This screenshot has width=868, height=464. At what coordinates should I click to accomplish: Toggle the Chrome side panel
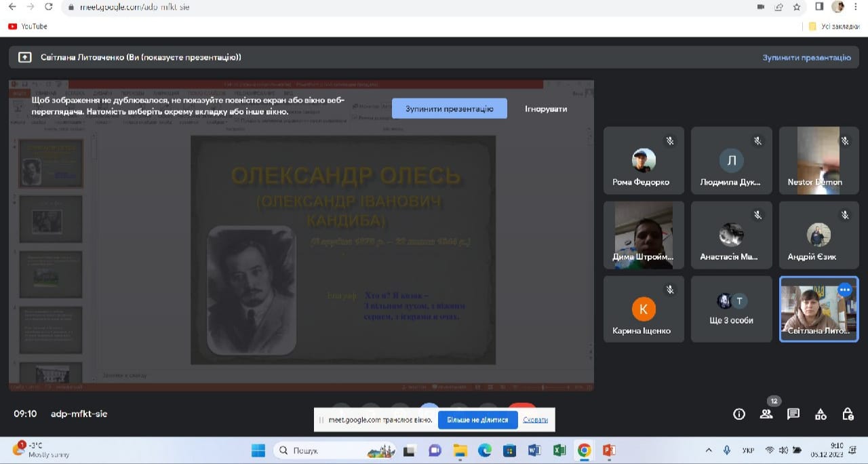(x=819, y=7)
